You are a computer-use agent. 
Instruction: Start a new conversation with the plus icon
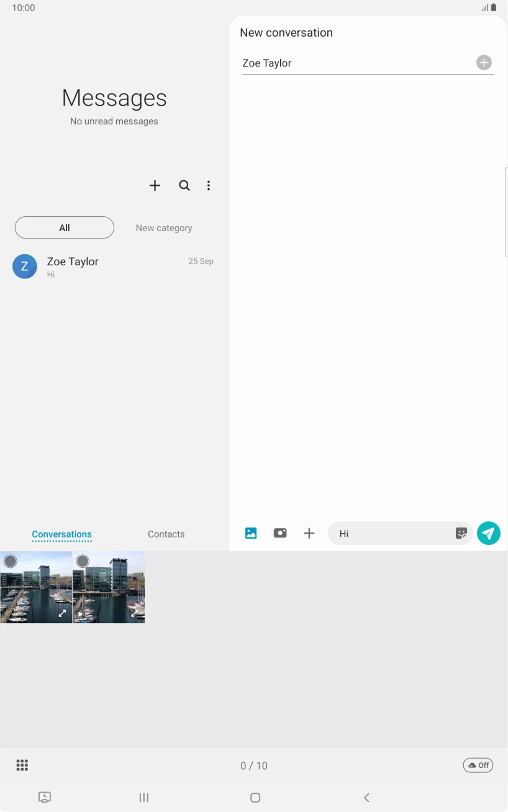coord(155,185)
